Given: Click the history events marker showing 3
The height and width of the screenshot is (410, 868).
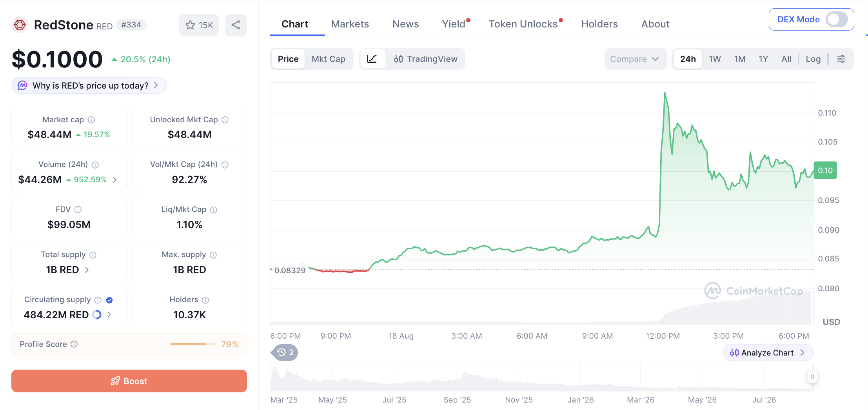Looking at the screenshot, I should point(285,352).
